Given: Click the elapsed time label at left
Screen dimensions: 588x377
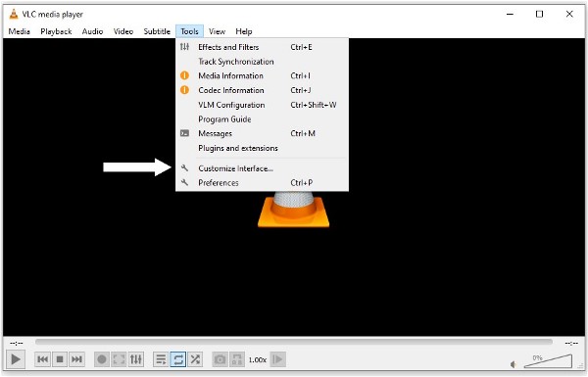Looking at the screenshot, I should [x=16, y=343].
